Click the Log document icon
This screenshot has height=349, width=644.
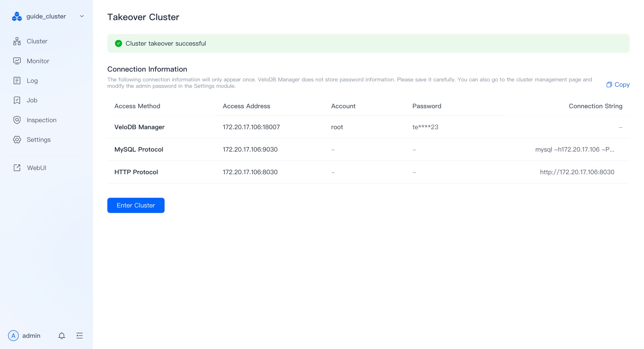pyautogui.click(x=17, y=81)
